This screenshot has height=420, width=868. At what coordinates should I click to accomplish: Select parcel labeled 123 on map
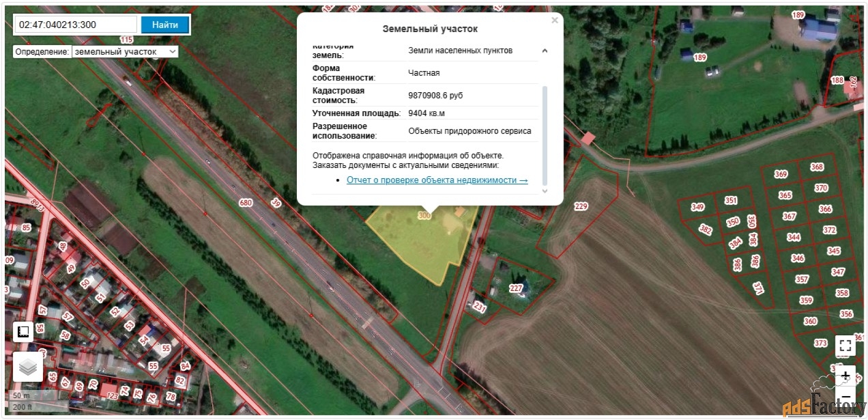pyautogui.click(x=112, y=395)
